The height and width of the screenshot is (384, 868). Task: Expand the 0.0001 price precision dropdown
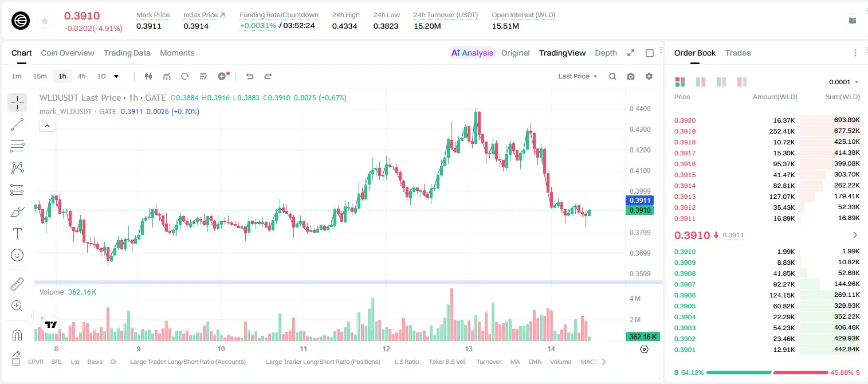pos(844,82)
